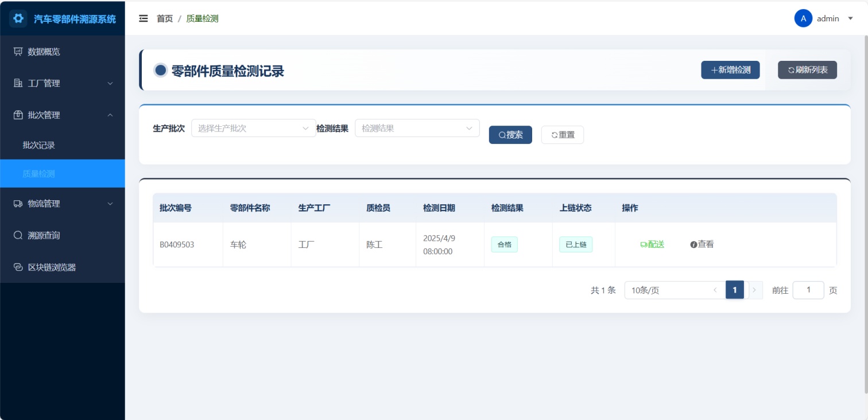
Task: Collapse the 批次管理 submenu
Action: 110,115
